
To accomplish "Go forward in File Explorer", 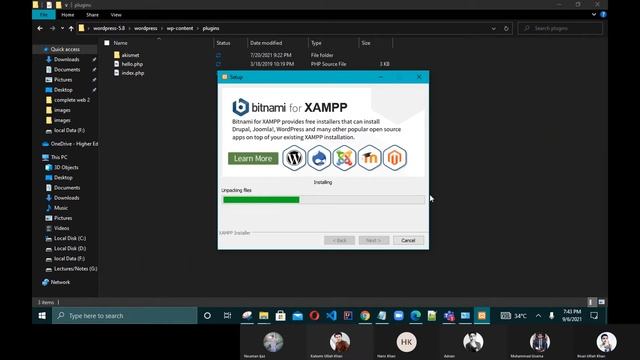I will point(52,29).
